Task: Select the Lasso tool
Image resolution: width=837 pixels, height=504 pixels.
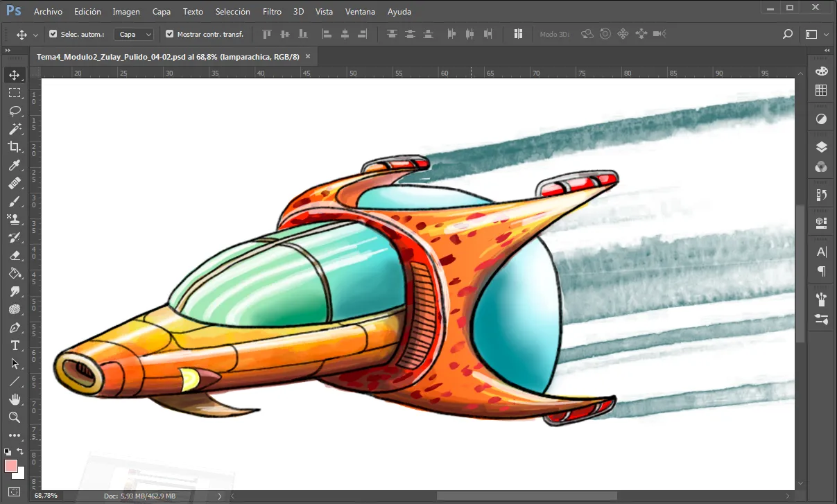Action: (14, 111)
